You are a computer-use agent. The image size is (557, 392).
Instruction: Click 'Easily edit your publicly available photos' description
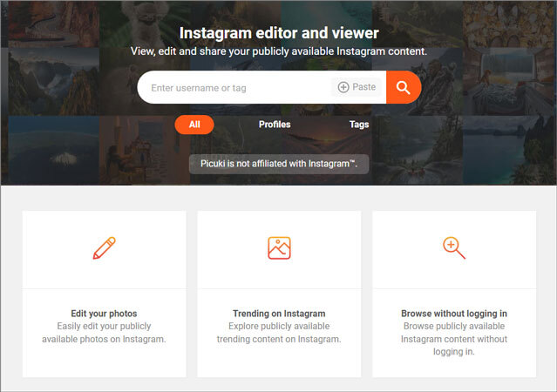pos(104,333)
